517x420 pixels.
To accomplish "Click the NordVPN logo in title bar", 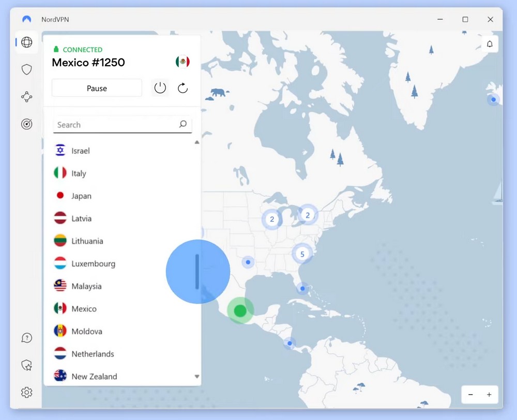I will coord(27,19).
